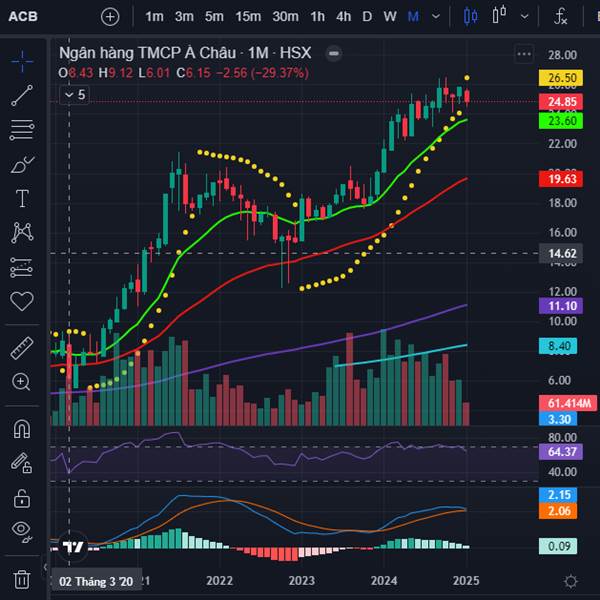Open the favorites heart icon tool

tap(22, 301)
